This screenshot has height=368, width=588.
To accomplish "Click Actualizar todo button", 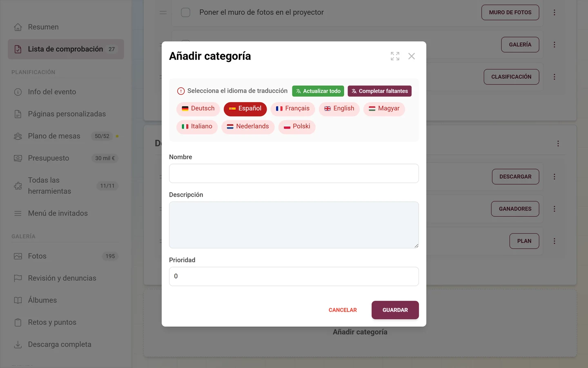I will pyautogui.click(x=318, y=91).
